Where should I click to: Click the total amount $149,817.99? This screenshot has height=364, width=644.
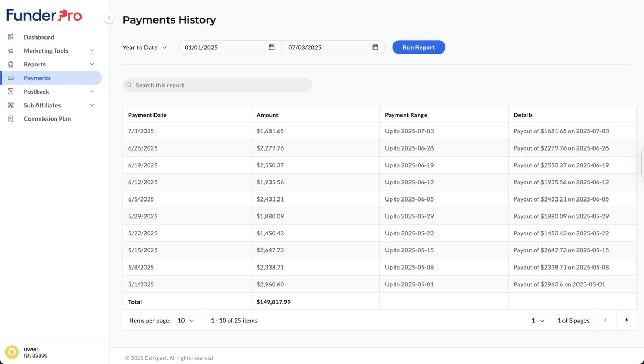coord(274,302)
